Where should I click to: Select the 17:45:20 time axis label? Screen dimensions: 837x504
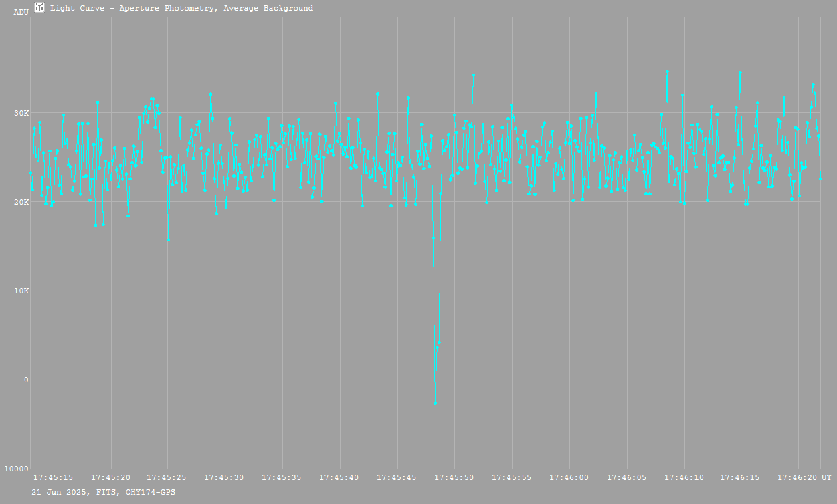pos(110,477)
